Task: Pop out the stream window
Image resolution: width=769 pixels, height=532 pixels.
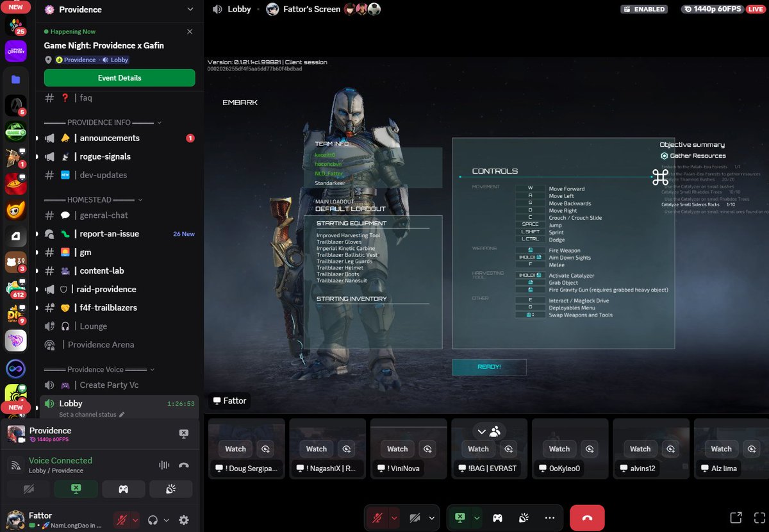Action: tap(736, 518)
